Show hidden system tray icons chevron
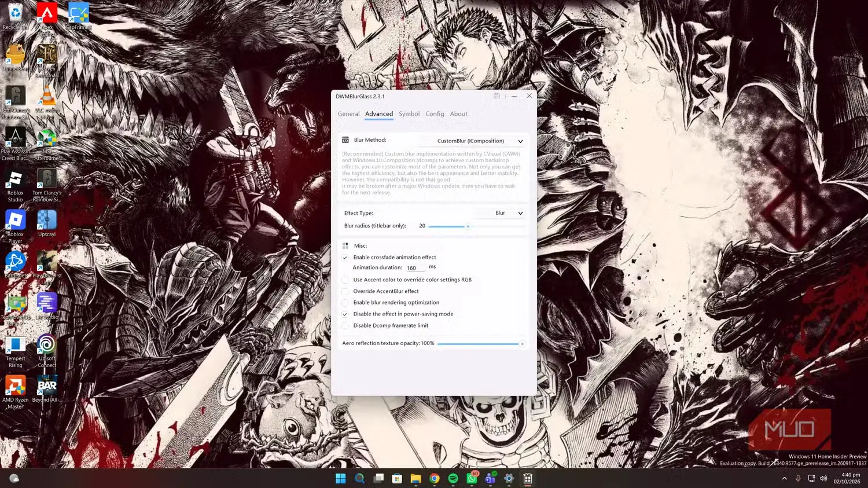Viewport: 868px width, 488px height. (784, 478)
